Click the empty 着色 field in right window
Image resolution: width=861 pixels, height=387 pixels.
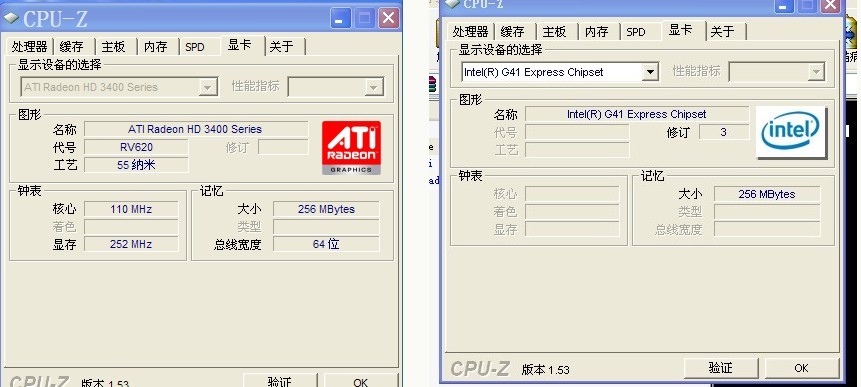click(x=572, y=211)
